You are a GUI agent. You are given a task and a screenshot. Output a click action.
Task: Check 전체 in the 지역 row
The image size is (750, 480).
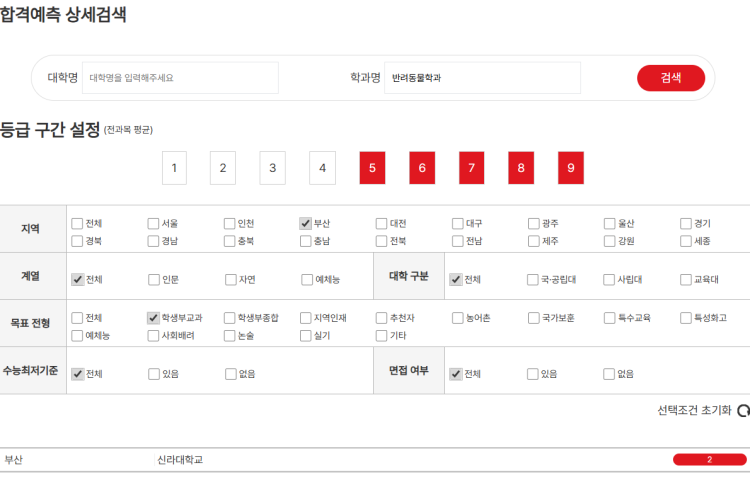[x=77, y=224]
